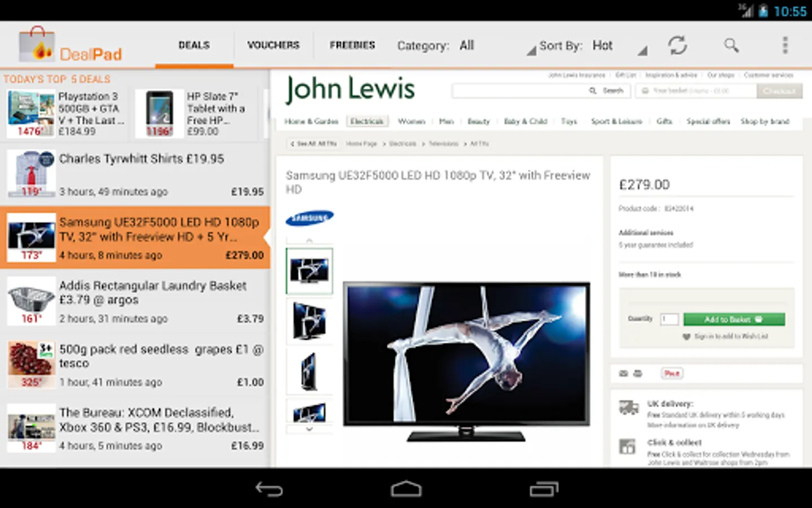Click the Checkout button
The width and height of the screenshot is (812, 508).
(x=779, y=90)
